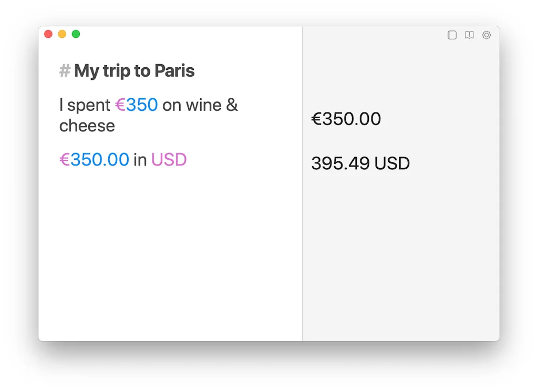
Task: Copy the "395.49 USD" result
Action: click(x=360, y=163)
